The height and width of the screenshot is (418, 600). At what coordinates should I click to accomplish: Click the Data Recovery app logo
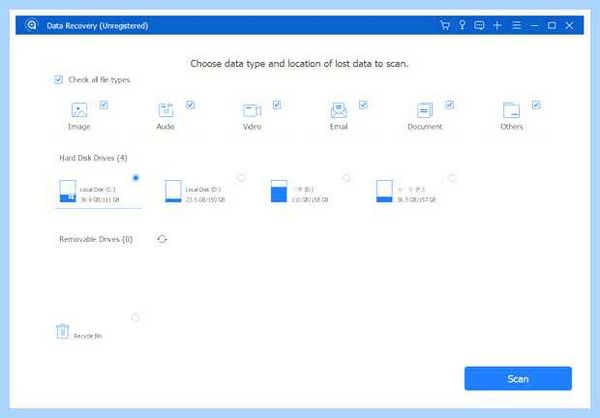[31, 25]
